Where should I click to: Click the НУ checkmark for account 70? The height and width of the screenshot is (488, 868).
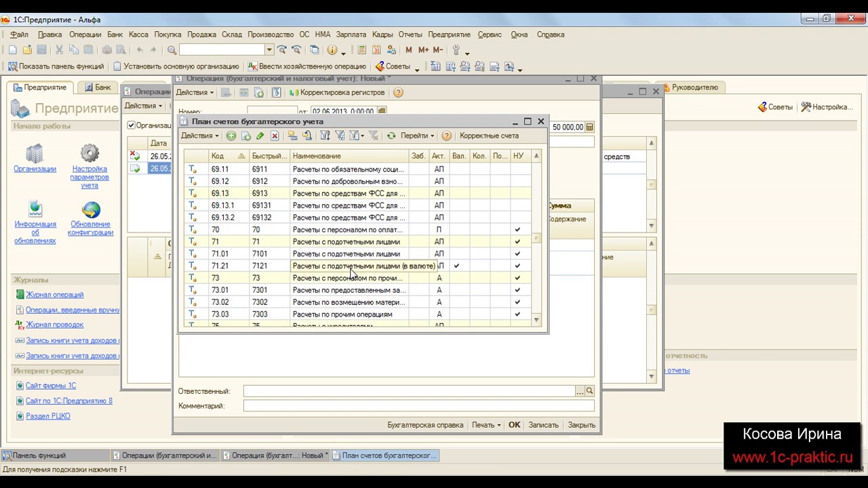(517, 230)
